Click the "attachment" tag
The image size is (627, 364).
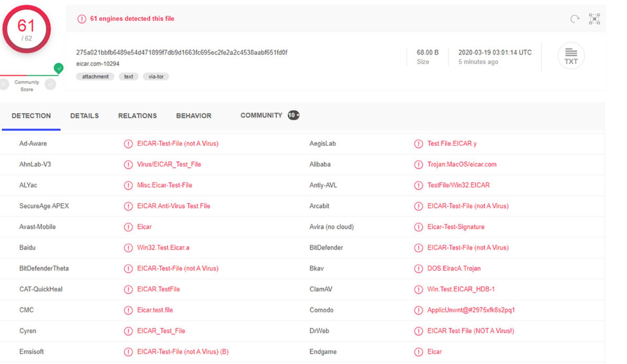pyautogui.click(x=95, y=77)
